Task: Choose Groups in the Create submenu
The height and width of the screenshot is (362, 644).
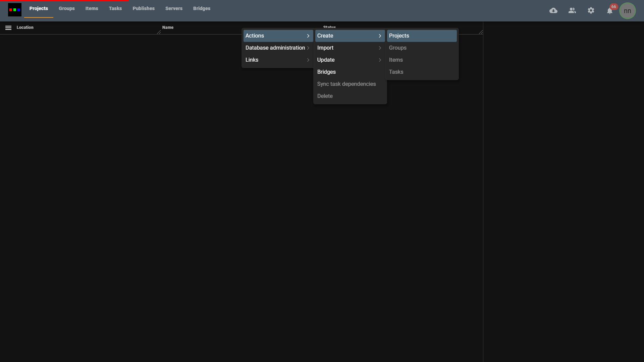Action: 398,48
